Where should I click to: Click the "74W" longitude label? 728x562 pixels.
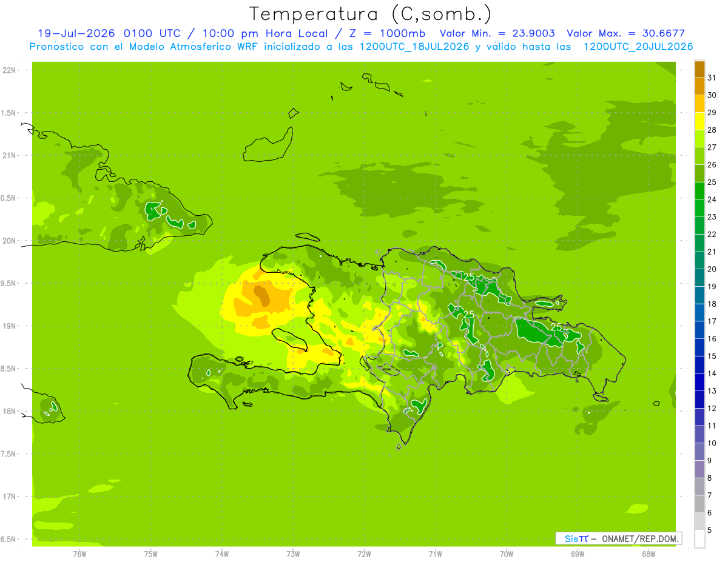coord(221,554)
